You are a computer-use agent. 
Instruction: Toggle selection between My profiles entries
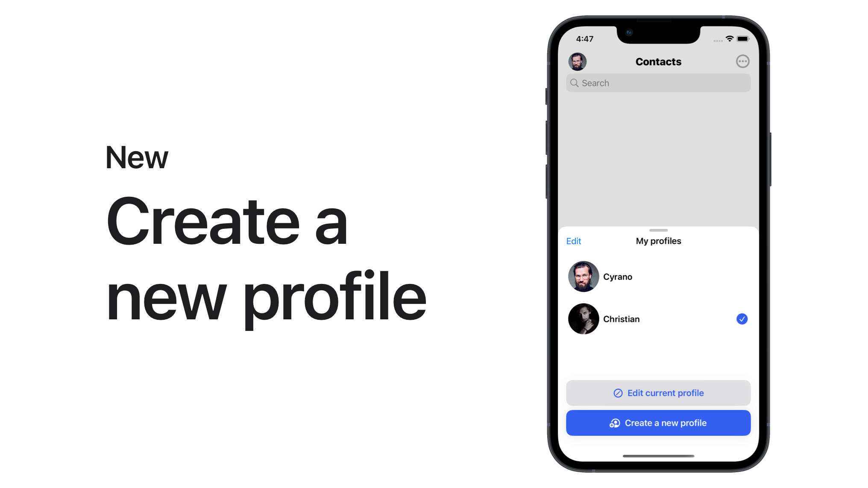click(658, 277)
